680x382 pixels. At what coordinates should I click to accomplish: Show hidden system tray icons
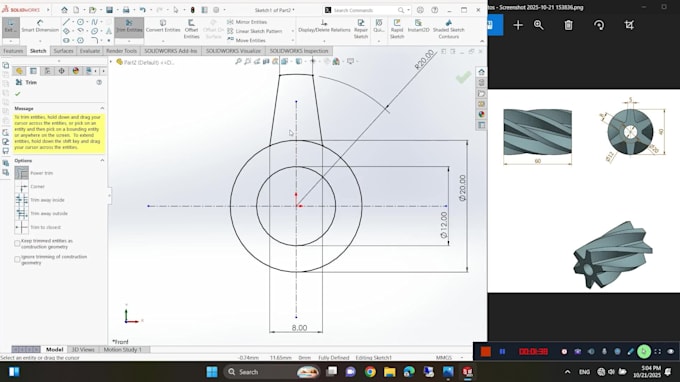(x=567, y=372)
